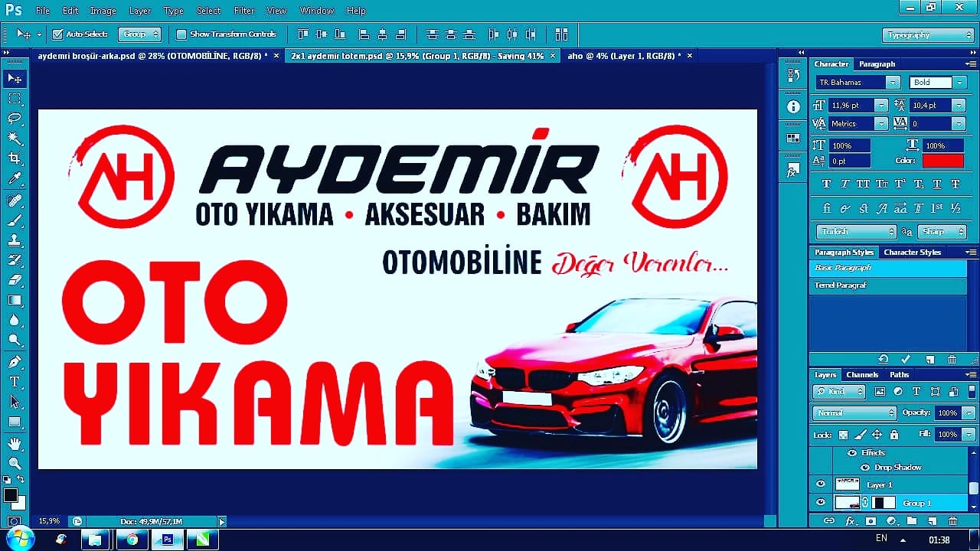Open the Sharp anti-aliasing dropdown

[x=942, y=231]
